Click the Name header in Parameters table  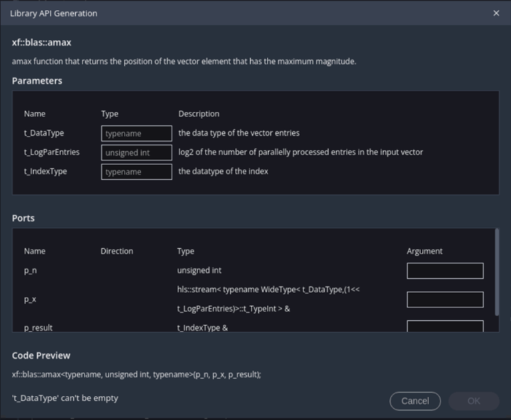point(35,114)
